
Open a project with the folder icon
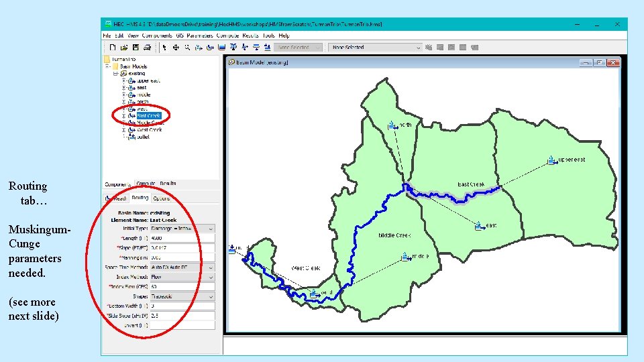pyautogui.click(x=124, y=48)
